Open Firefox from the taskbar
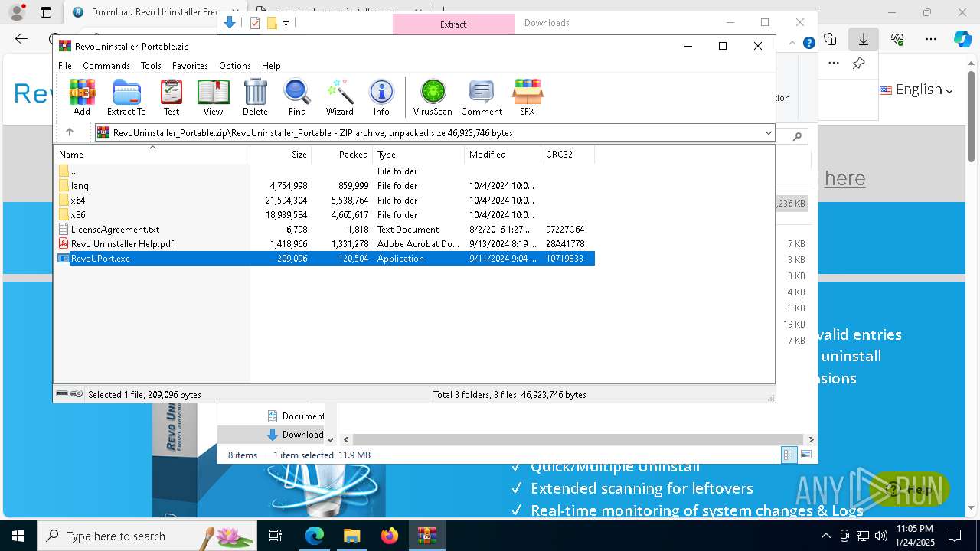 click(390, 536)
